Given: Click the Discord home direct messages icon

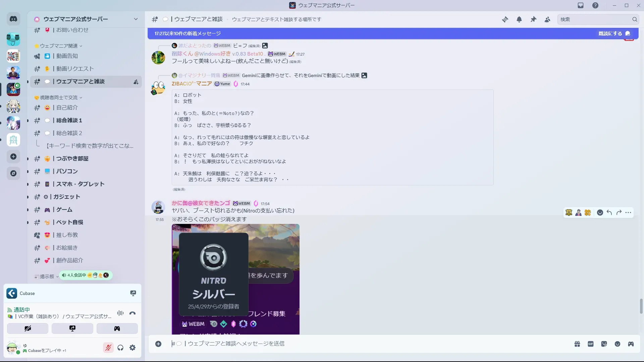Looking at the screenshot, I should 13,19.
